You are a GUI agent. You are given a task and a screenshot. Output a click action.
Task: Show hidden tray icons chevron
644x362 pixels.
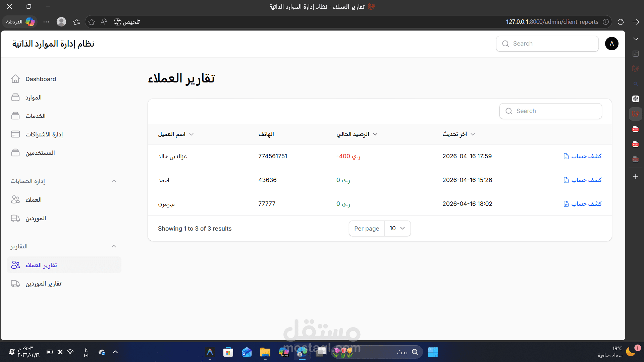click(115, 352)
